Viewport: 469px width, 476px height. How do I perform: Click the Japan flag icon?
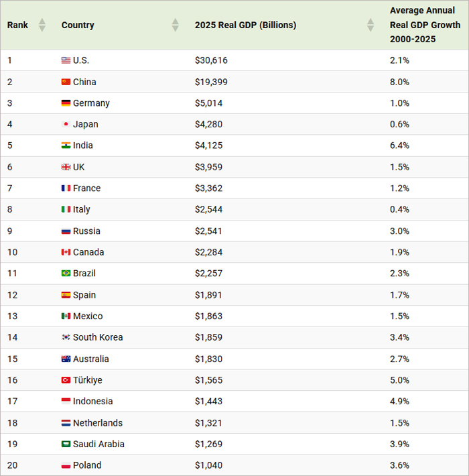(66, 124)
